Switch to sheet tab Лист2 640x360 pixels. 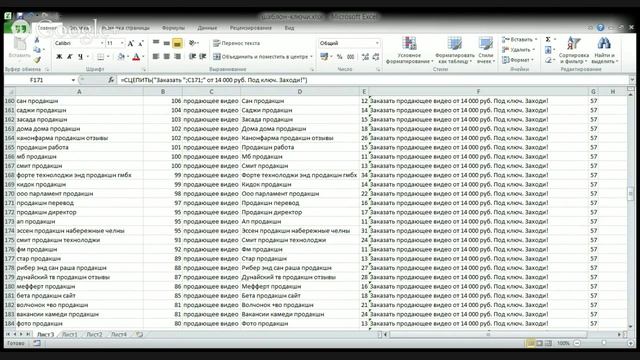(x=94, y=334)
